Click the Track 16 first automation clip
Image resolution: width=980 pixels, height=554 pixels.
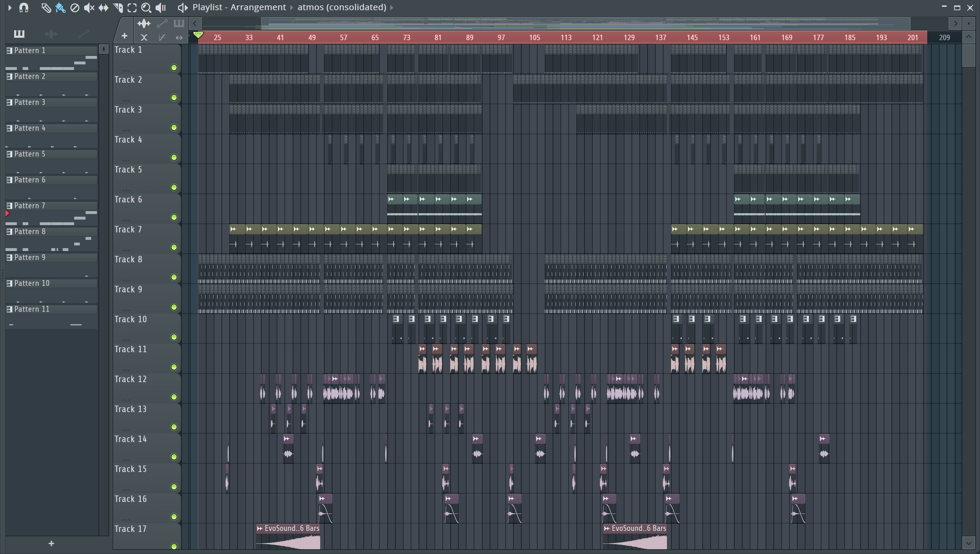[325, 508]
